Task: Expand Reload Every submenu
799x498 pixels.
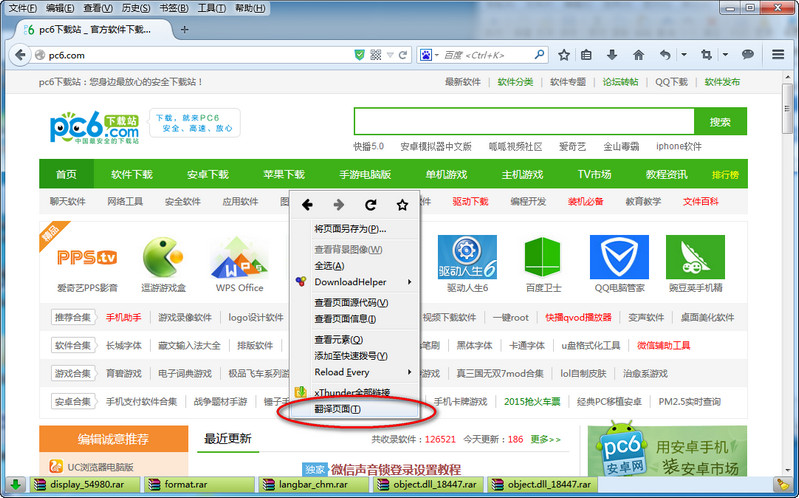Action: pos(355,372)
